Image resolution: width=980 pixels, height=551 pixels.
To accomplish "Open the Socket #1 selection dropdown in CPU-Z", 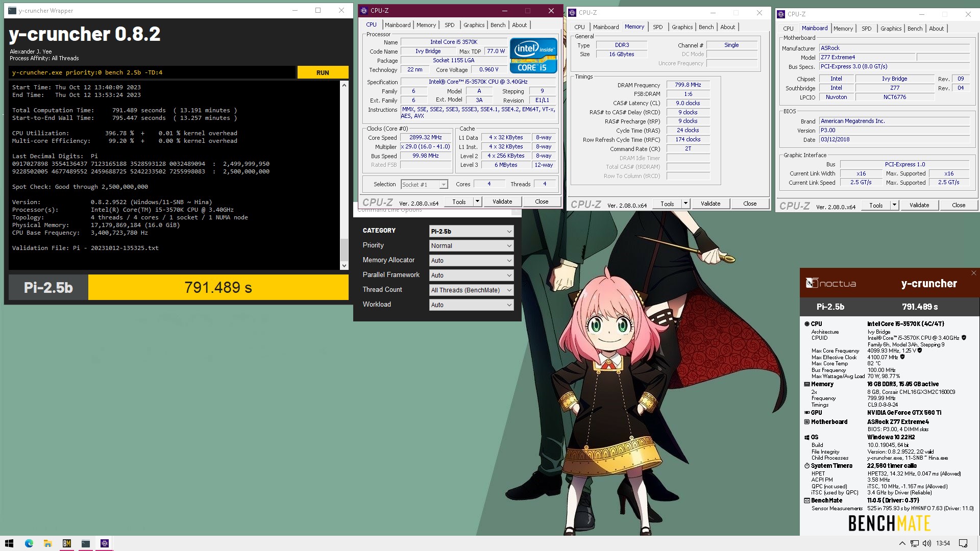I will pyautogui.click(x=424, y=185).
